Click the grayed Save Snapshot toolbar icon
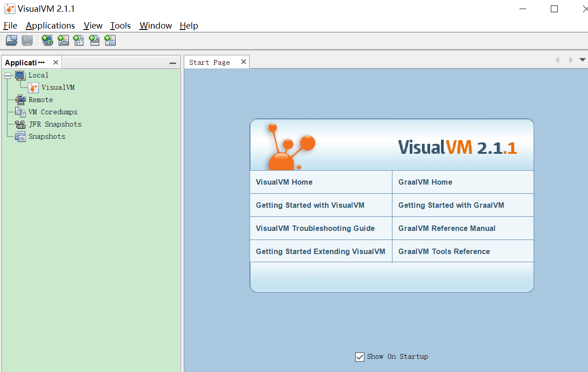 (27, 40)
